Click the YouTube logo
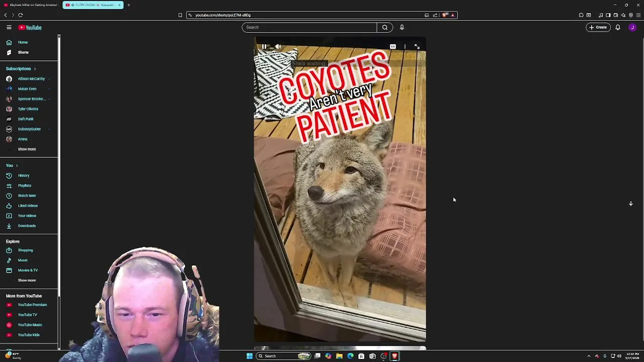Screen dimensions: 644x362 pyautogui.click(x=30, y=28)
